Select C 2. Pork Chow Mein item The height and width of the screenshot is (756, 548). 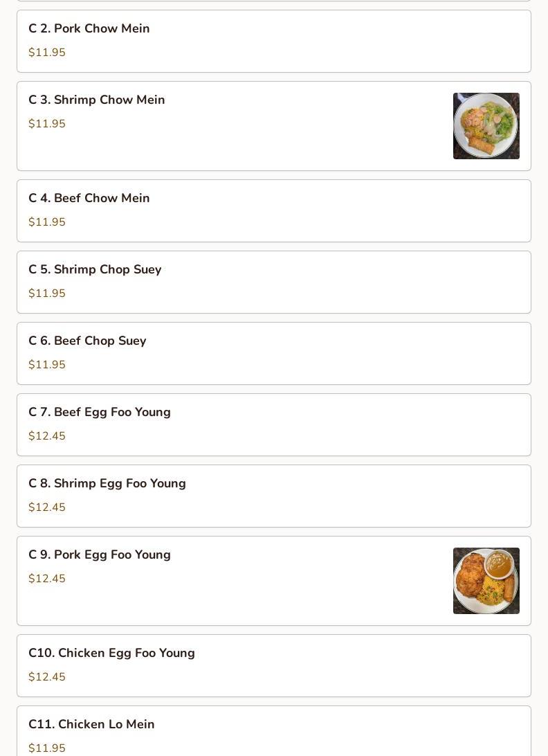pyautogui.click(x=274, y=41)
